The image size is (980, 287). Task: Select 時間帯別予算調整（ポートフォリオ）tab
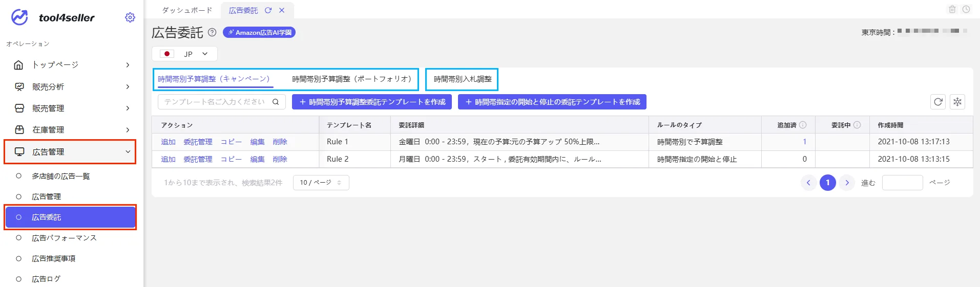pyautogui.click(x=352, y=79)
